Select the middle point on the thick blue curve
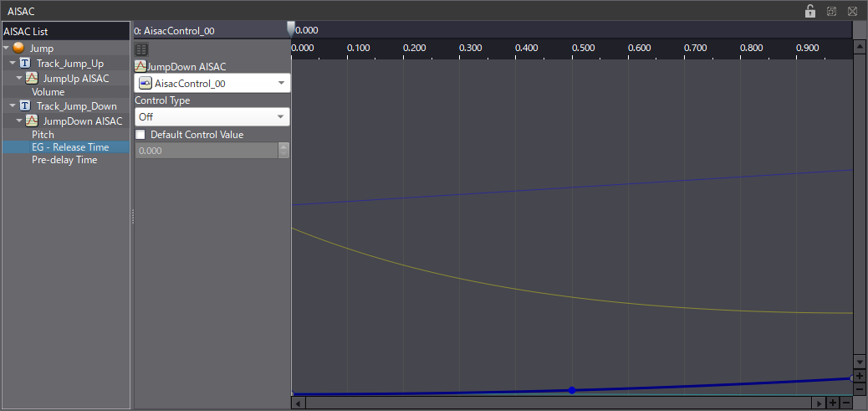This screenshot has height=411, width=868. 572,391
